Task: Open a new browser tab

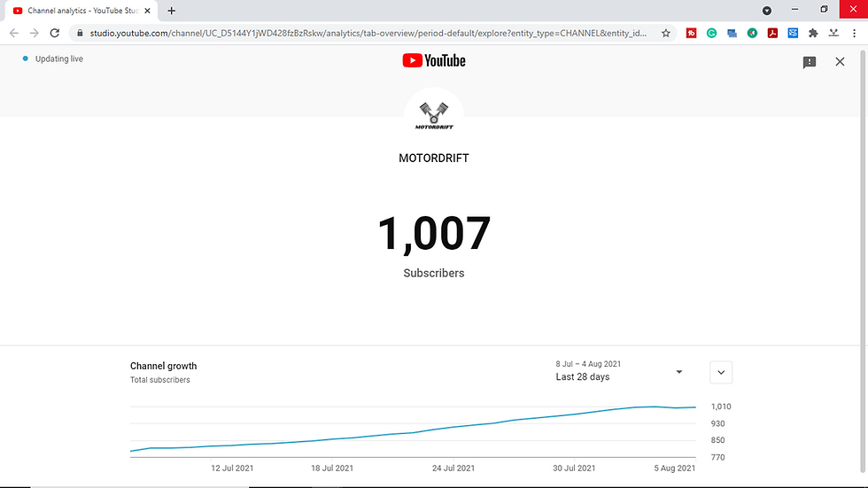Action: pos(172,11)
